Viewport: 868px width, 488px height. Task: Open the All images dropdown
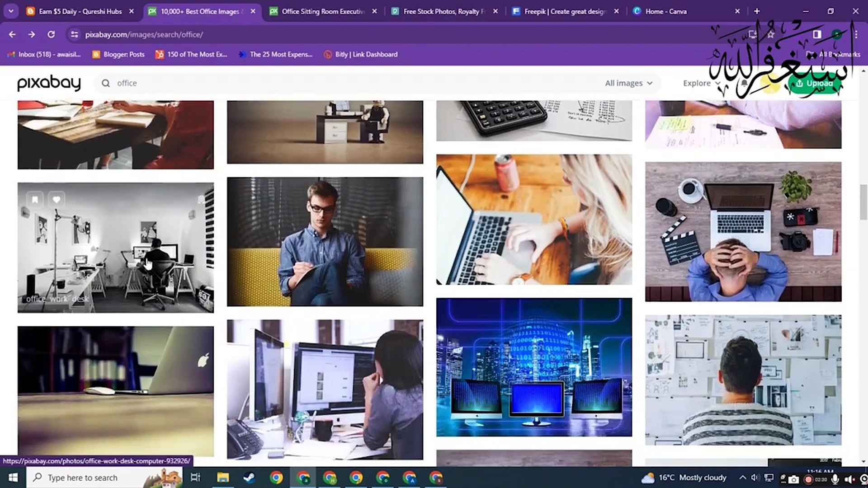click(629, 83)
